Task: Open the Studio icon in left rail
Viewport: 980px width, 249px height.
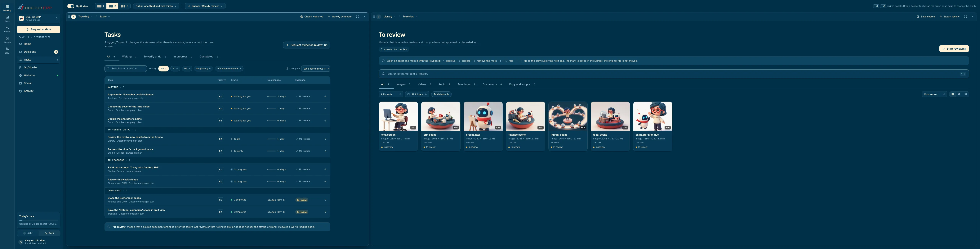Action: 7,29
